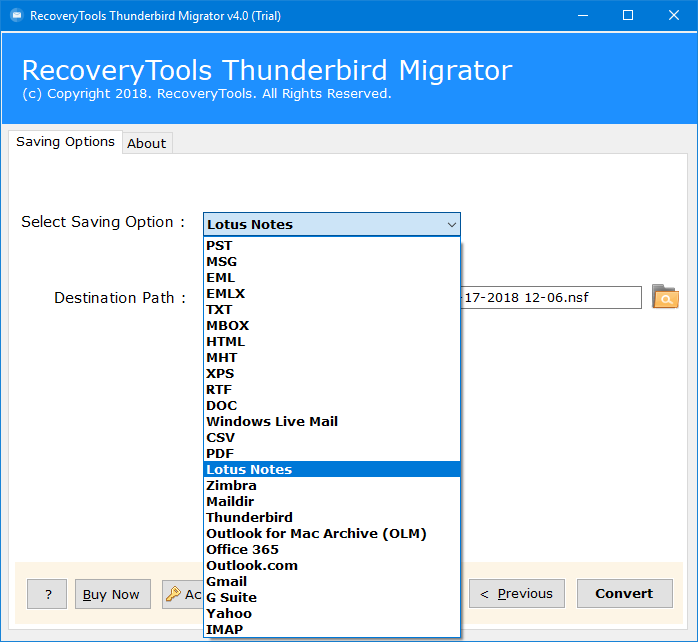Pick Yahoo as saving option
Image resolution: width=698 pixels, height=642 pixels.
click(332, 614)
